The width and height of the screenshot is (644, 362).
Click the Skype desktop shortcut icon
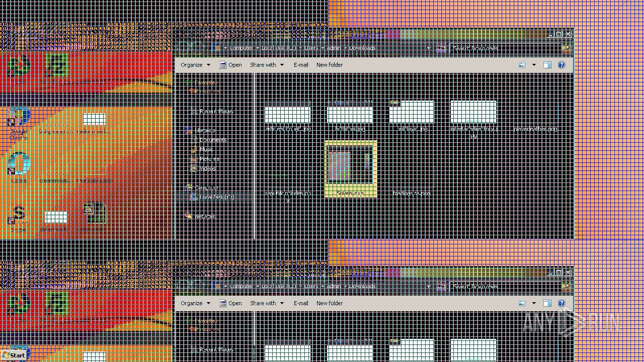click(19, 215)
